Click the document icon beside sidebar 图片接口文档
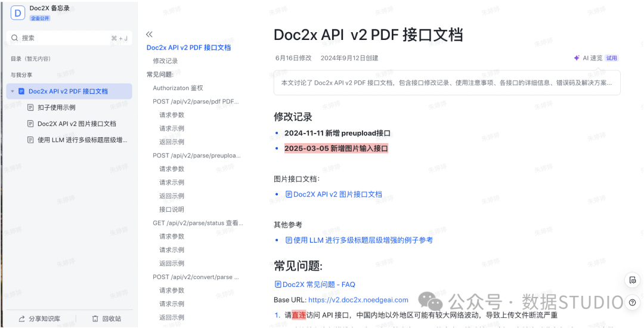644x328 pixels. [x=30, y=123]
